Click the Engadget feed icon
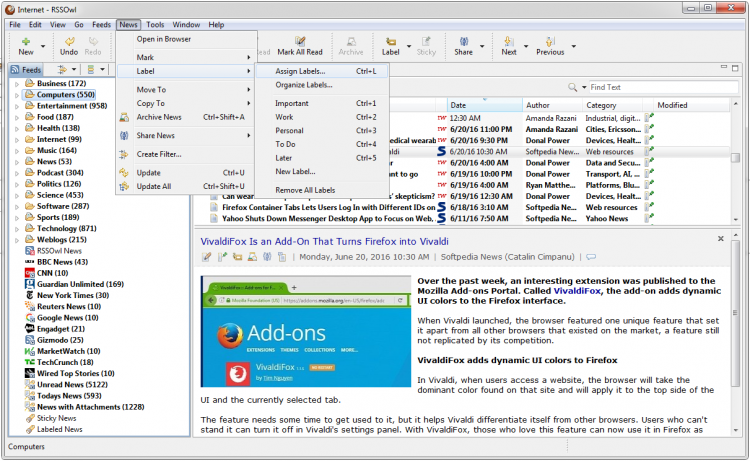 (30, 329)
